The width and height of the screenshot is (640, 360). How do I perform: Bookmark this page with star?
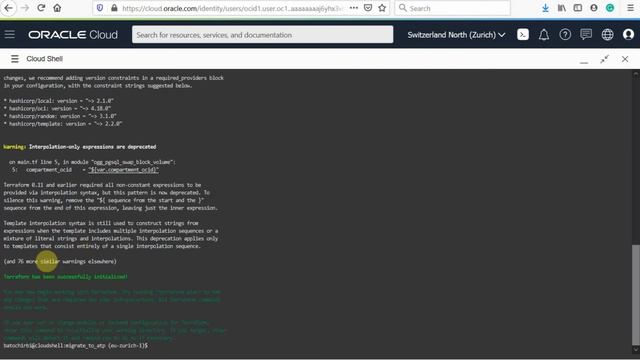[x=382, y=8]
